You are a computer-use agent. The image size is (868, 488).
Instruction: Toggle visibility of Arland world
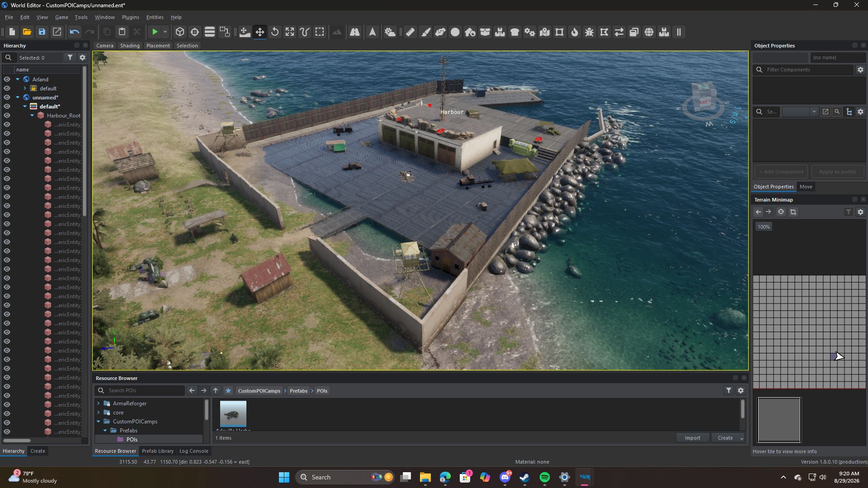[7, 79]
